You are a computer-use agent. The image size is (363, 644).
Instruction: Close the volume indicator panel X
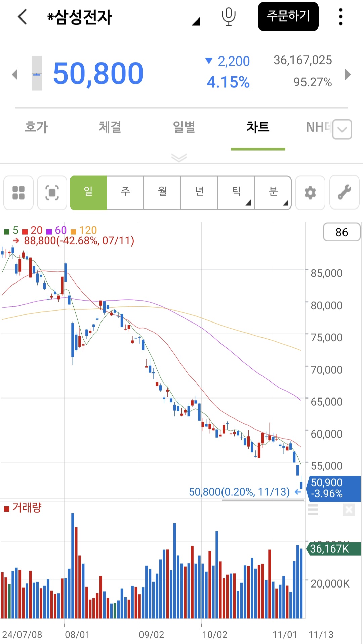[x=349, y=510]
